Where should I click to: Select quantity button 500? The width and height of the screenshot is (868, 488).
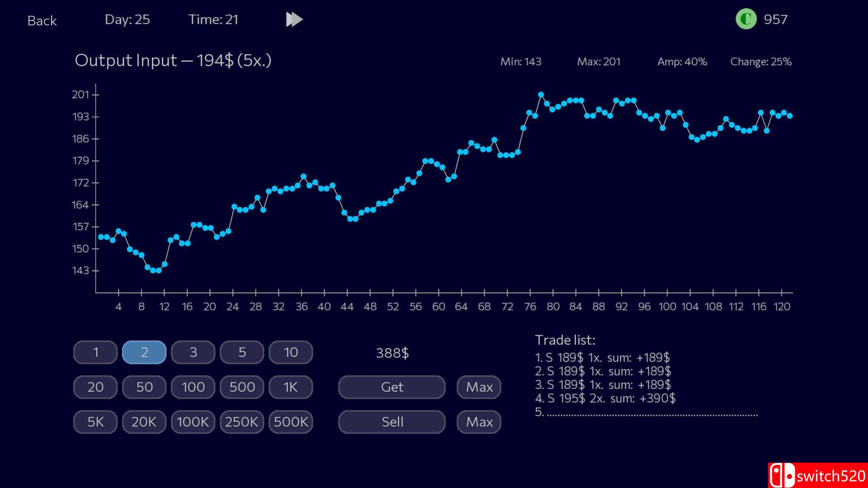point(241,387)
